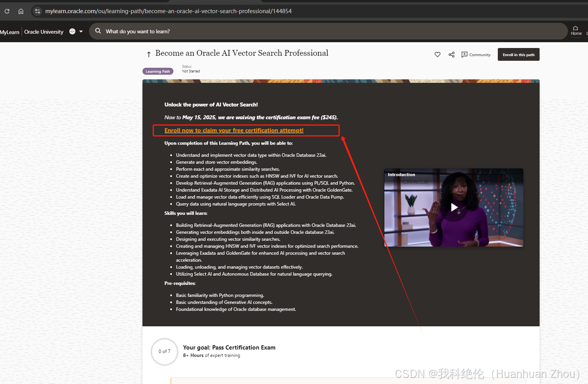Open 'Enroll now to claim your free certification attempt!' link
The height and width of the screenshot is (384, 588).
pyautogui.click(x=234, y=130)
